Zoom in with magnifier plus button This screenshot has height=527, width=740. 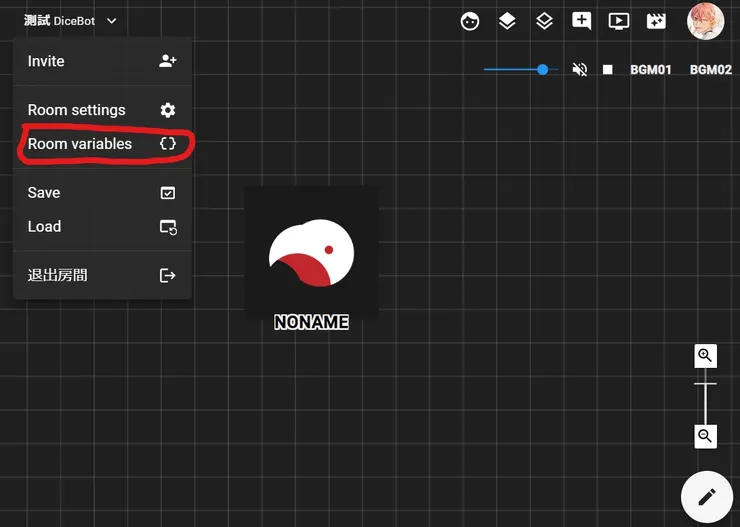pyautogui.click(x=705, y=356)
